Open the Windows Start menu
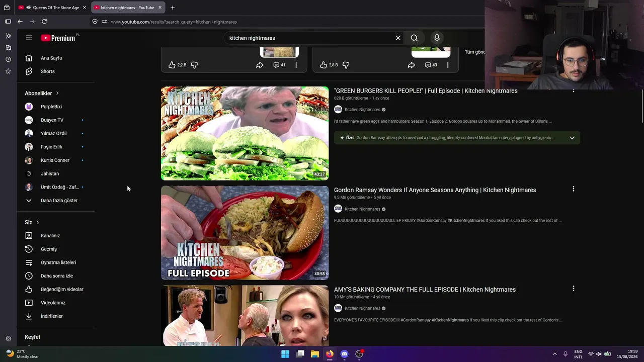This screenshot has height=362, width=644. 285,354
